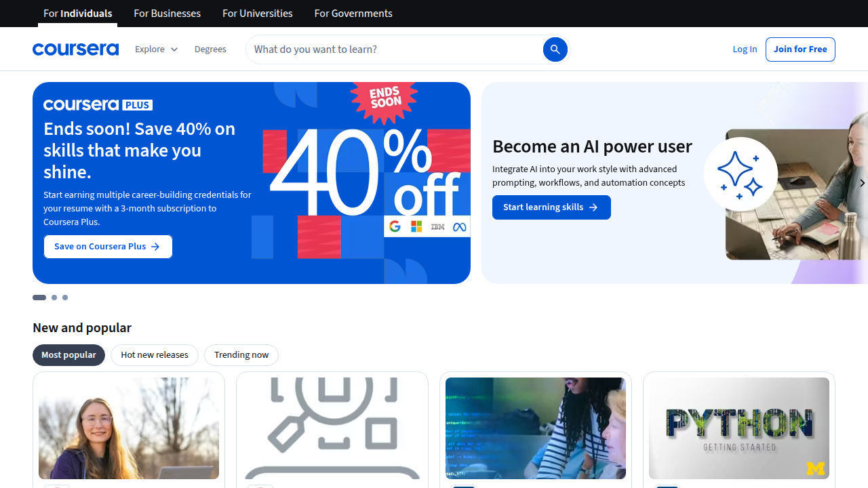The image size is (868, 488).
Task: Select the Trending now filter chip
Action: tap(241, 355)
